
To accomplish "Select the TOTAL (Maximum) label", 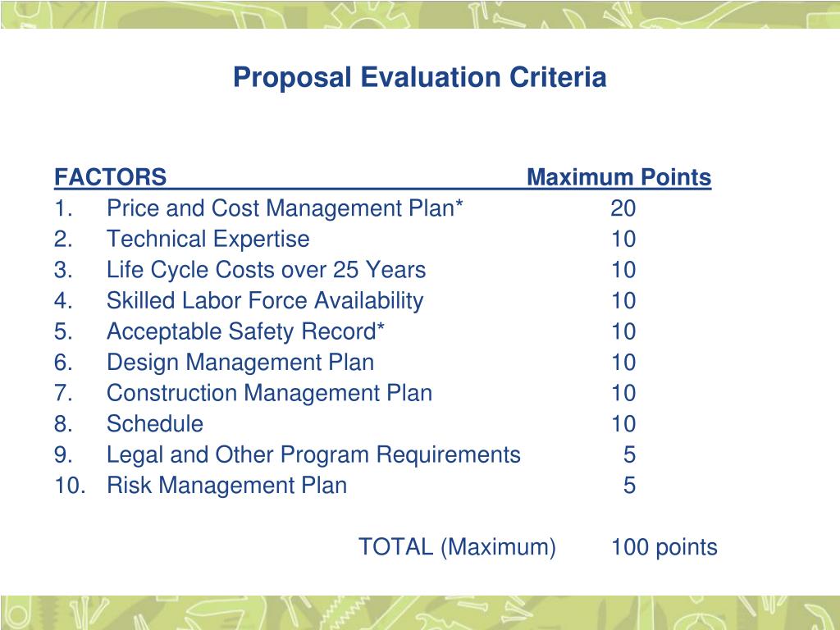I will click(x=457, y=547).
